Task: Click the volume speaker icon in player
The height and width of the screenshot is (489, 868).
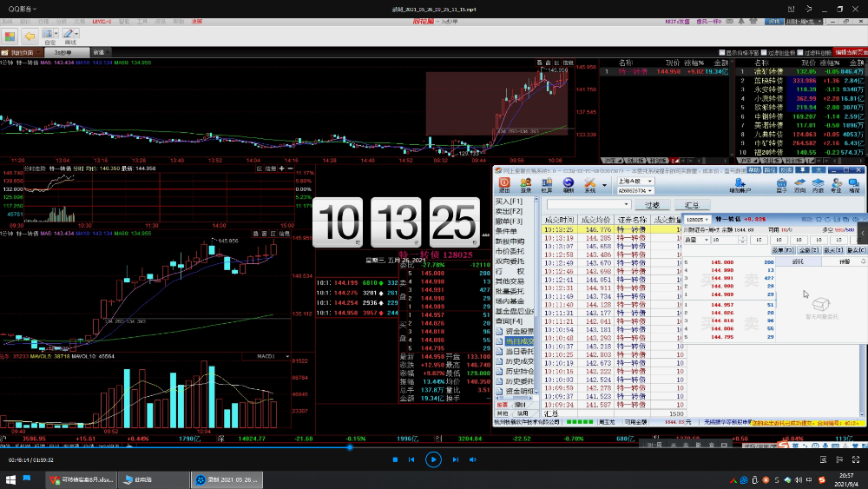Action: coord(473,459)
